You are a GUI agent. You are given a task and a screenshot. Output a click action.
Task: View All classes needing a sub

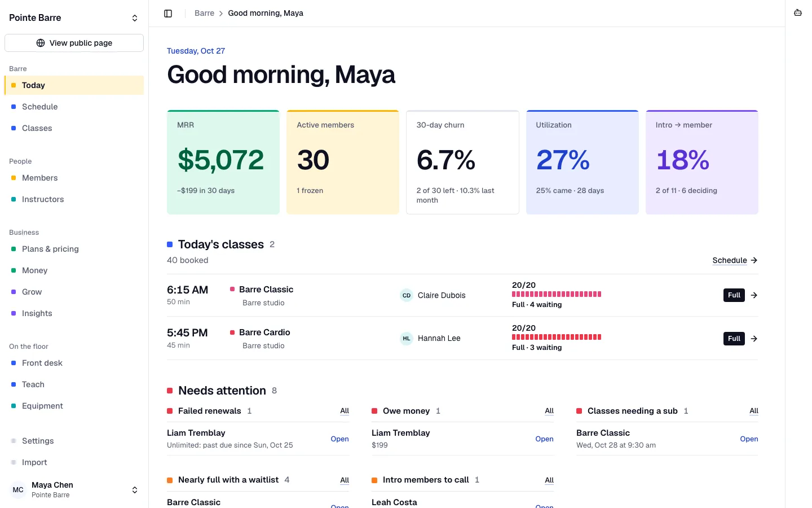[754, 411]
